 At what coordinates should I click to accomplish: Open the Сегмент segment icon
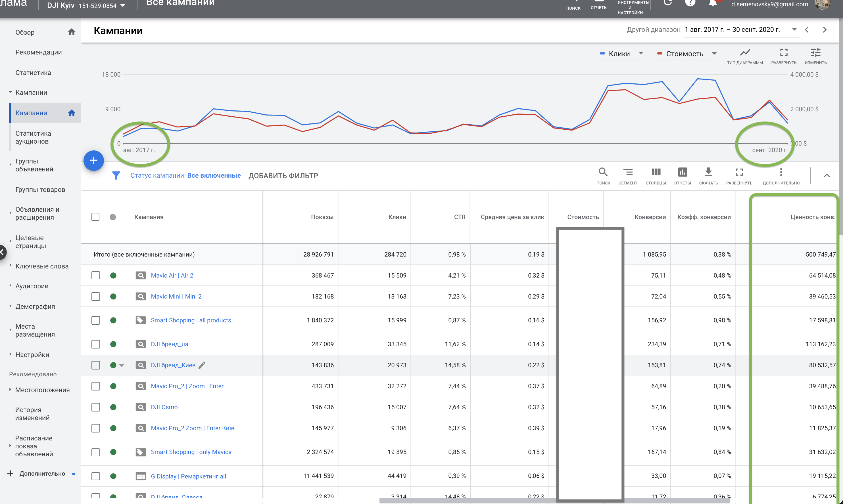(x=628, y=172)
